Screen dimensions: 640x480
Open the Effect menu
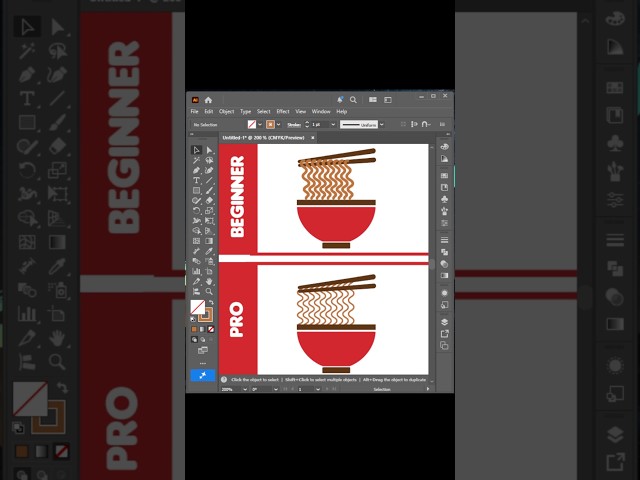point(283,111)
